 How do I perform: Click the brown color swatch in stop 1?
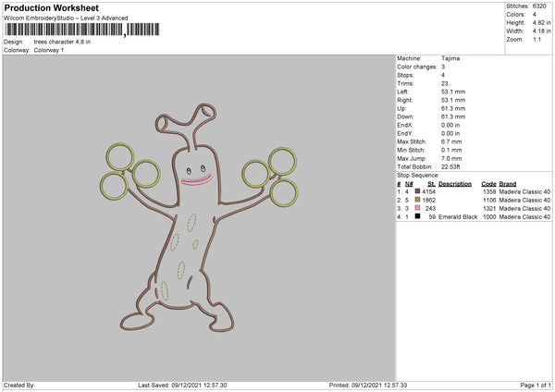pyautogui.click(x=418, y=191)
